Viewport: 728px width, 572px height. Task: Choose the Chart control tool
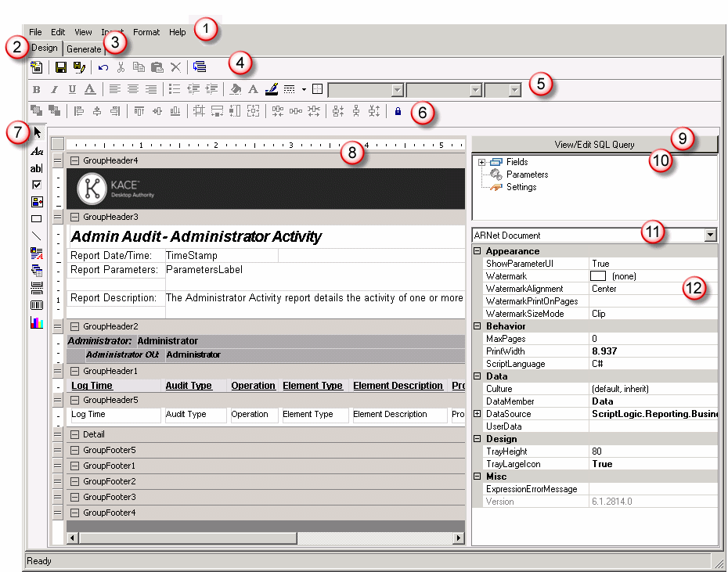click(x=37, y=322)
